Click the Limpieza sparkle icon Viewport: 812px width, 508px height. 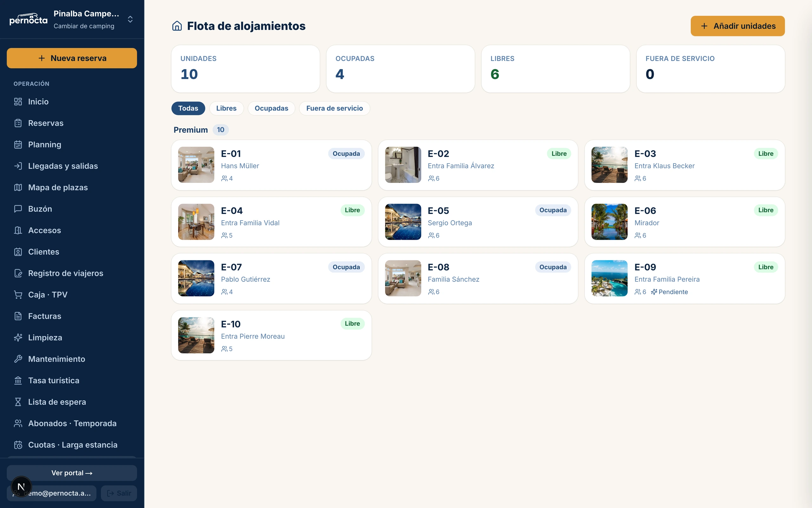tap(18, 338)
